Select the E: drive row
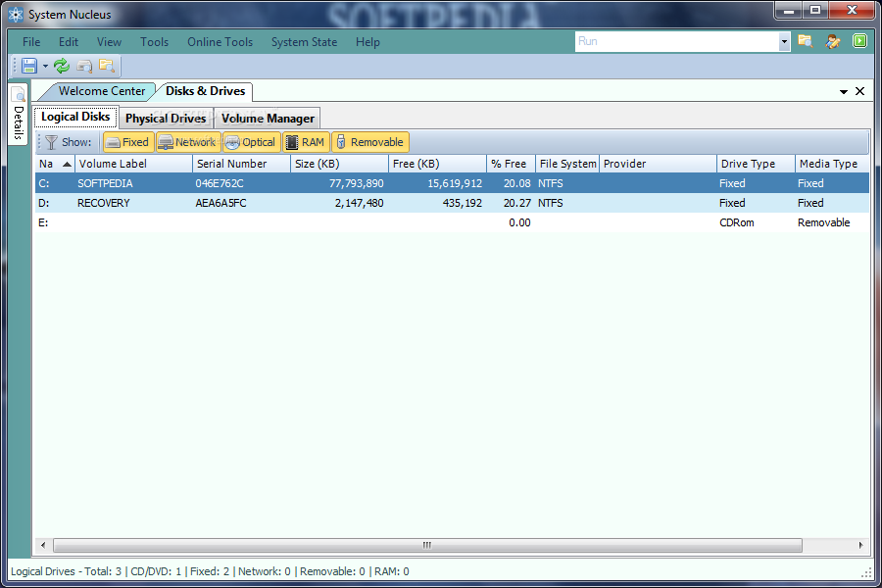Viewport: 882px width, 588px height. click(x=452, y=222)
